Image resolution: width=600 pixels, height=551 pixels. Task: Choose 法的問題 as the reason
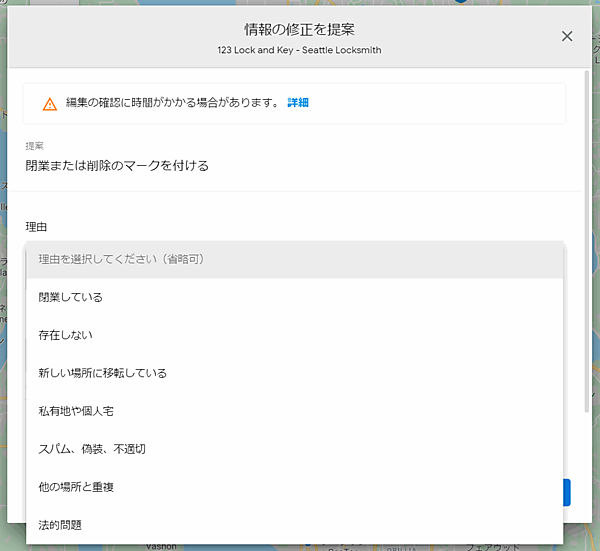pos(60,525)
